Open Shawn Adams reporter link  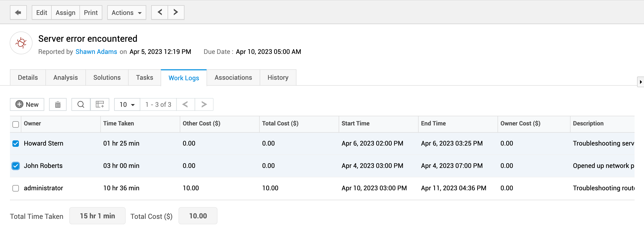pyautogui.click(x=96, y=52)
